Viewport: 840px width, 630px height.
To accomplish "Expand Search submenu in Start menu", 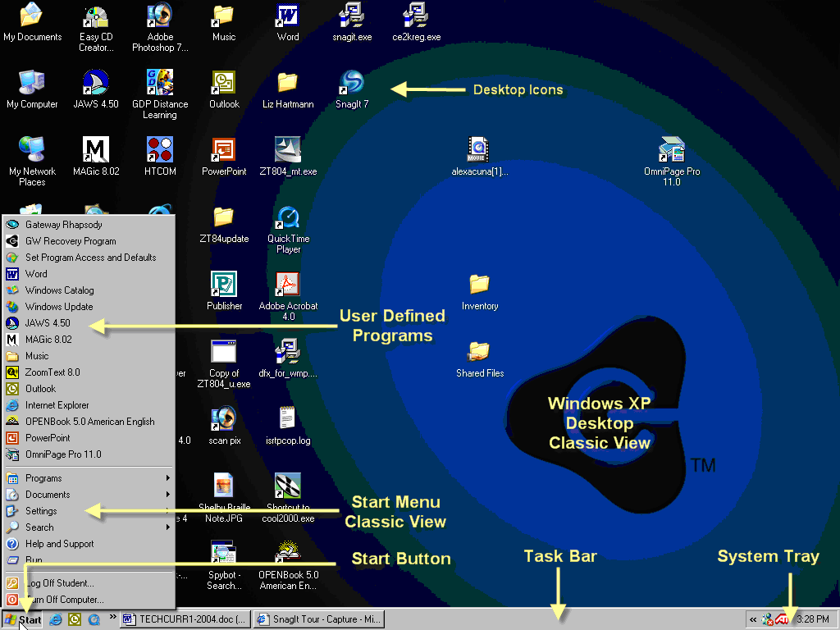I will [89, 527].
